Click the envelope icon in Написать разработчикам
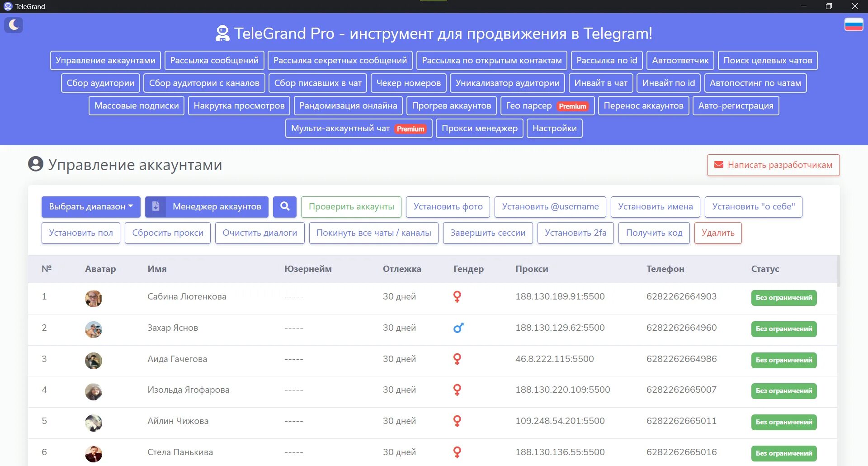868x466 pixels. 718,165
